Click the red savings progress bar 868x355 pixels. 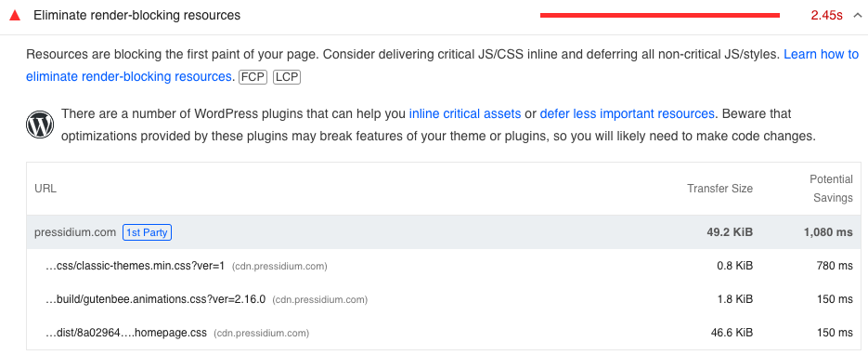(x=660, y=16)
